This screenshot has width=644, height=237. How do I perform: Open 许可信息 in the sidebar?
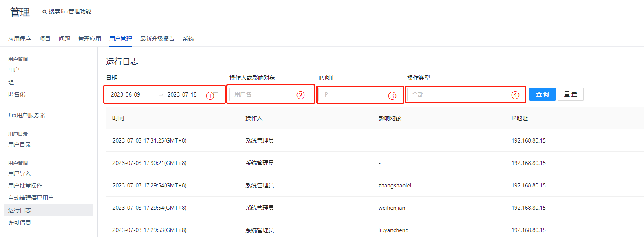20,222
